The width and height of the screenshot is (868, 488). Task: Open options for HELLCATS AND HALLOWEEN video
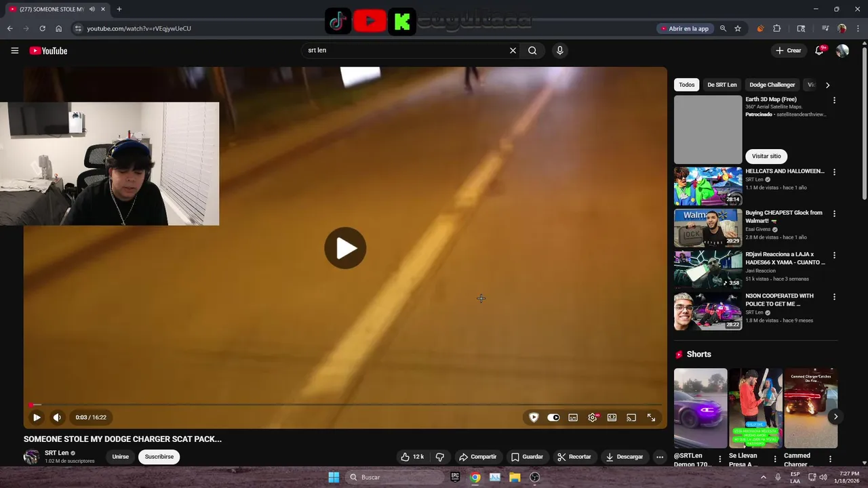click(x=834, y=172)
